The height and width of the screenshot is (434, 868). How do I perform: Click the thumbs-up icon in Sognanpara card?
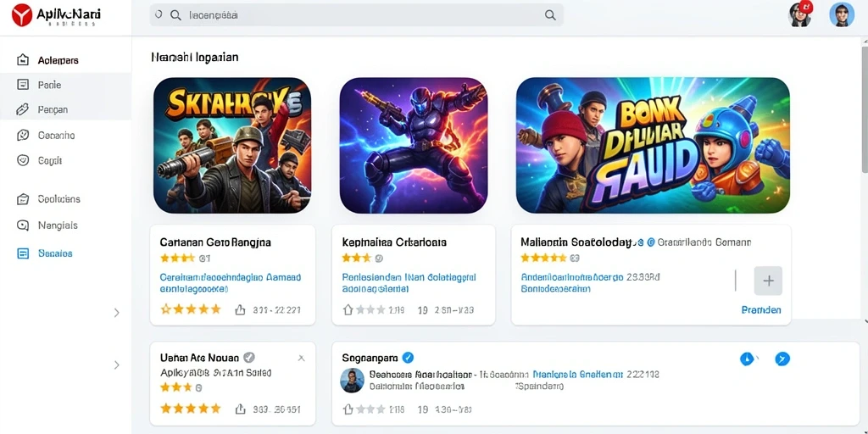(x=348, y=409)
